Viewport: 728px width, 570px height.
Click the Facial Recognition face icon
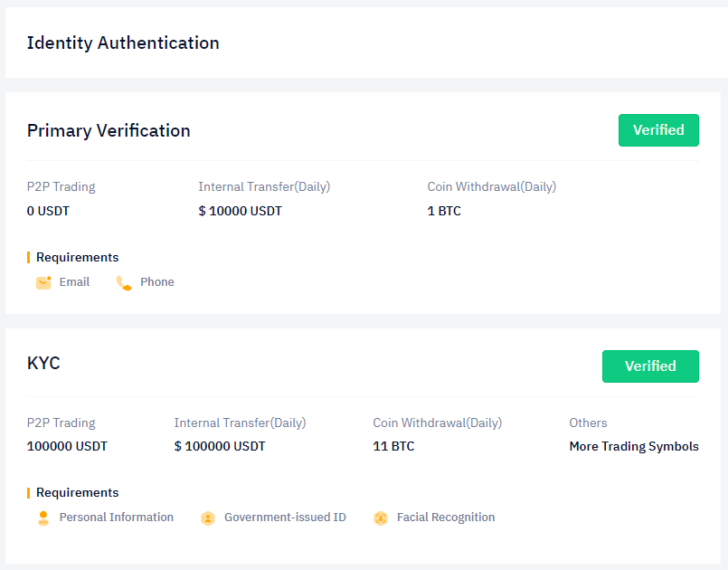381,518
